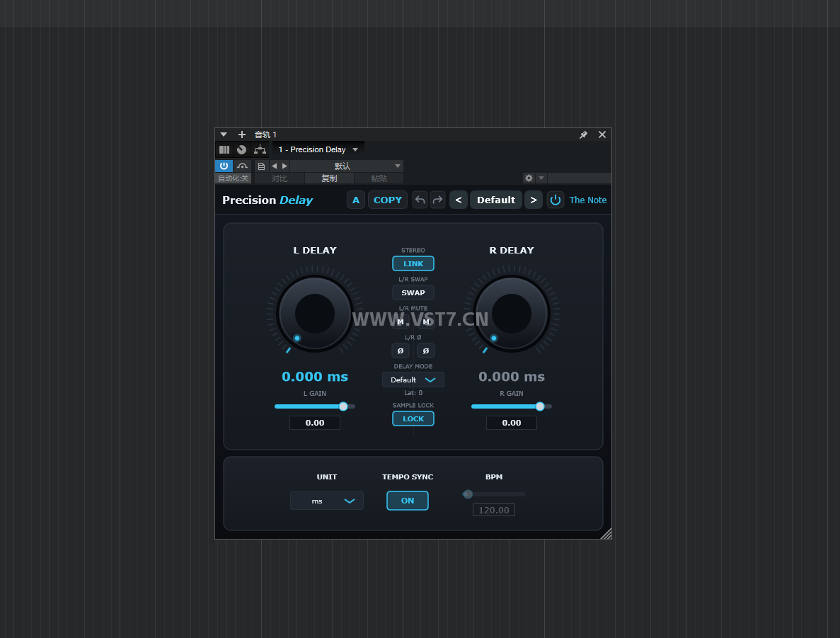
Task: Click the round knob icon in header
Action: pos(241,149)
